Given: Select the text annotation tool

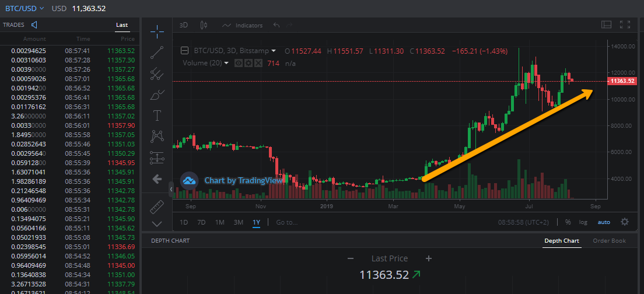Looking at the screenshot, I should (x=157, y=116).
